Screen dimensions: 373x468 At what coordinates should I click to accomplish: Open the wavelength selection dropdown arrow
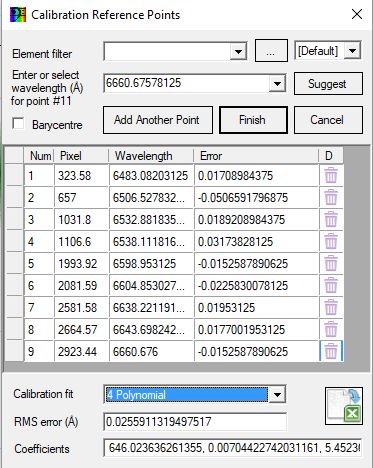pyautogui.click(x=277, y=83)
